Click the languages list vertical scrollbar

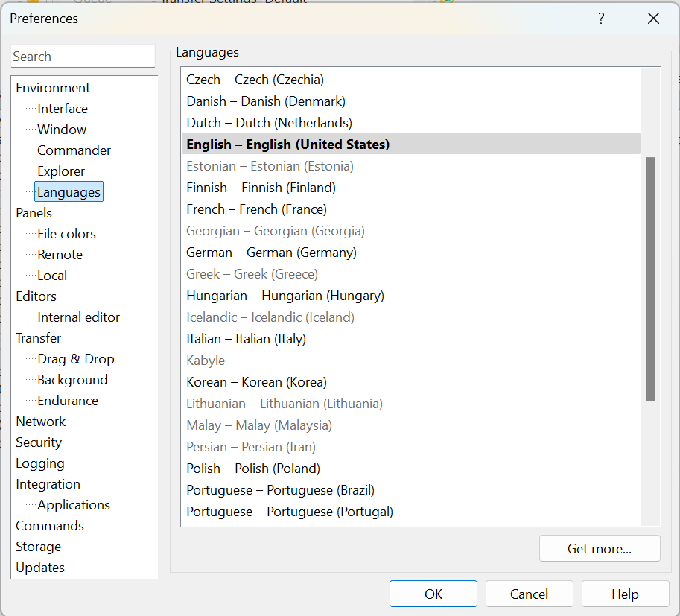point(650,279)
